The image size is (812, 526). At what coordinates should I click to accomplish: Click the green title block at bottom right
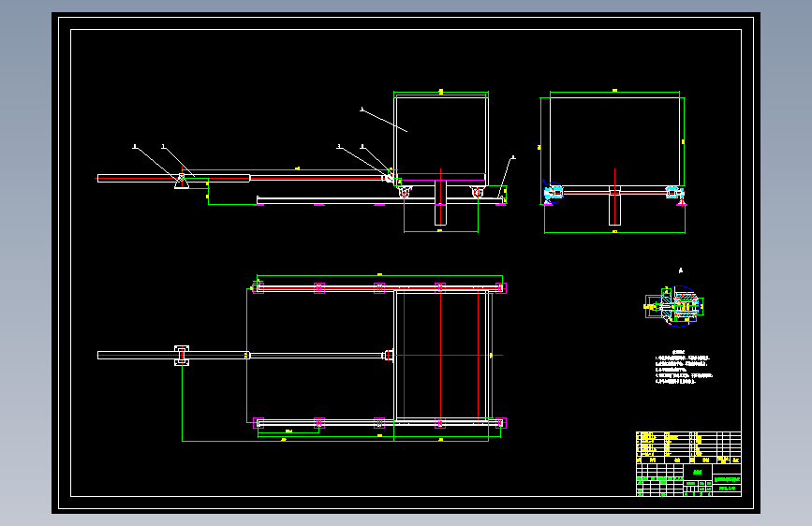click(x=688, y=480)
